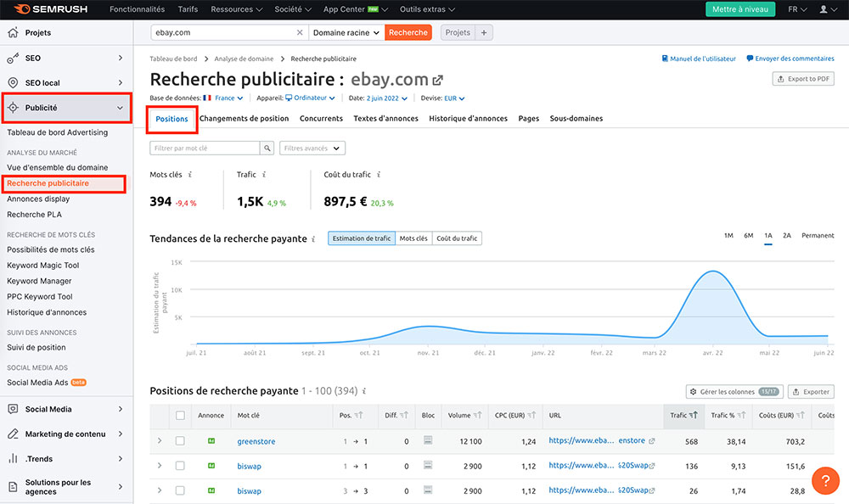The width and height of the screenshot is (849, 504).
Task: Sort by Trafic % column
Action: click(741, 415)
